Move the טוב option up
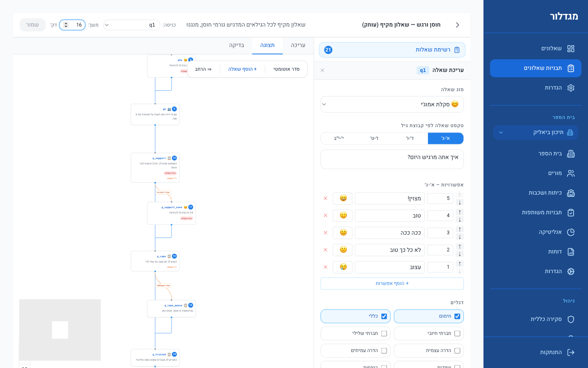 click(x=460, y=212)
